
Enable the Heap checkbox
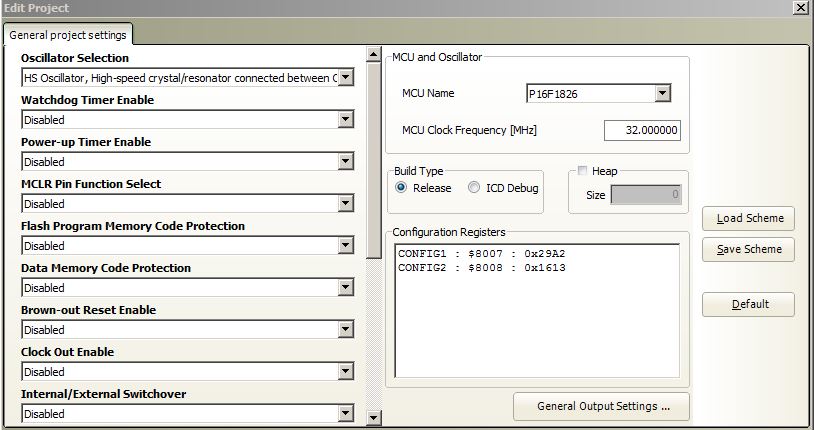pyautogui.click(x=582, y=171)
